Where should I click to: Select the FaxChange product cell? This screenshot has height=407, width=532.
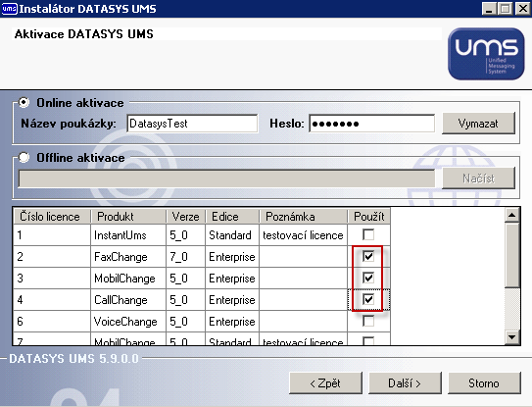(x=128, y=257)
